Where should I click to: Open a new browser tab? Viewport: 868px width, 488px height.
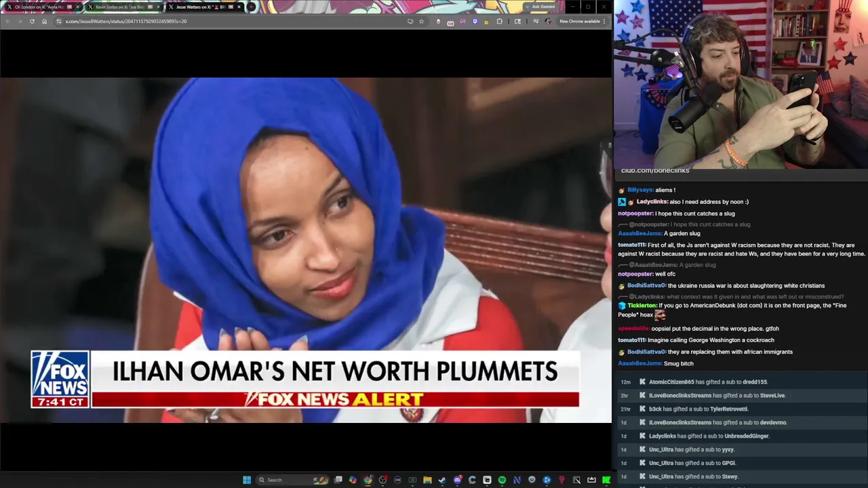pyautogui.click(x=251, y=7)
